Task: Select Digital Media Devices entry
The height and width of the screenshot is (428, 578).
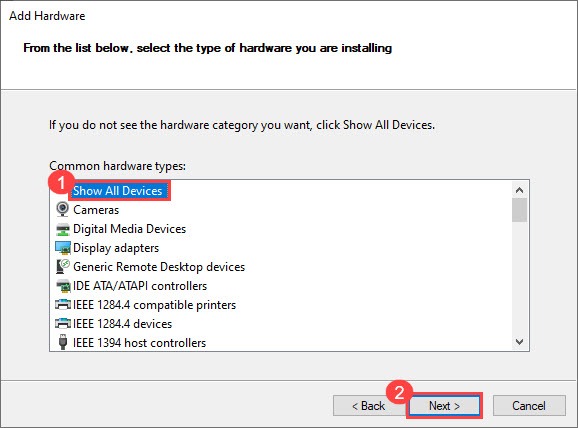Action: (129, 229)
